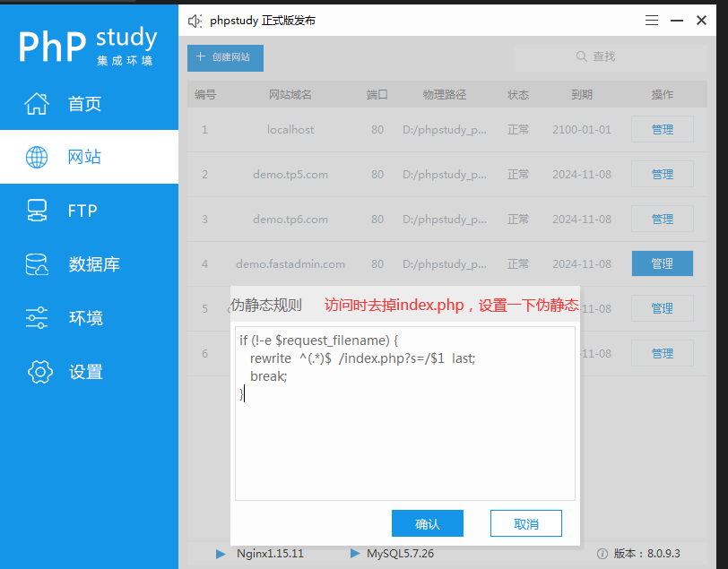Click the speaker announcement icon
Image resolution: width=728 pixels, height=569 pixels.
click(x=195, y=21)
